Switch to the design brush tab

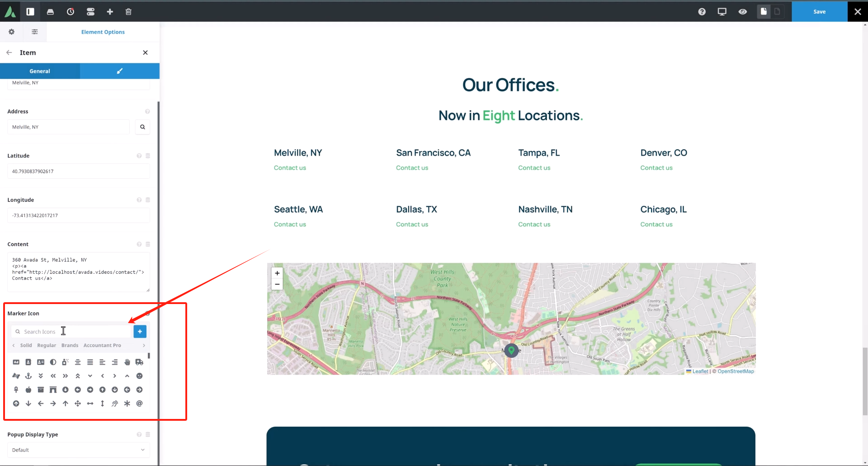click(120, 71)
